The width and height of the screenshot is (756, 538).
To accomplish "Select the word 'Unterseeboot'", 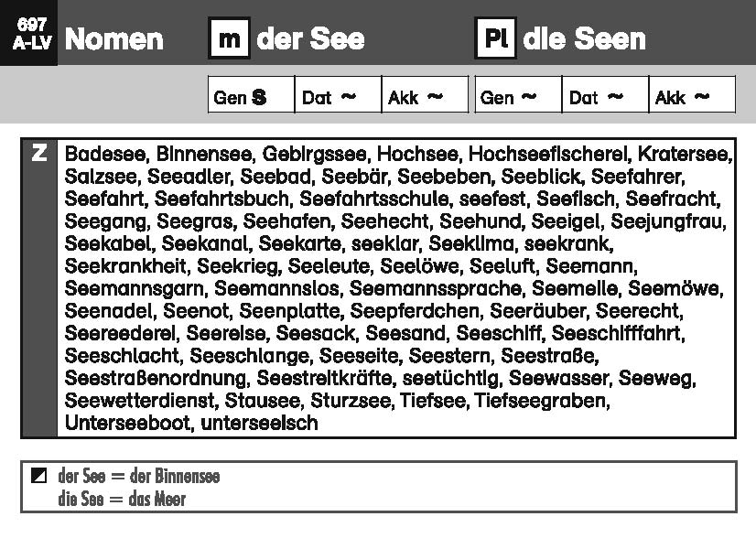I will pos(127,423).
